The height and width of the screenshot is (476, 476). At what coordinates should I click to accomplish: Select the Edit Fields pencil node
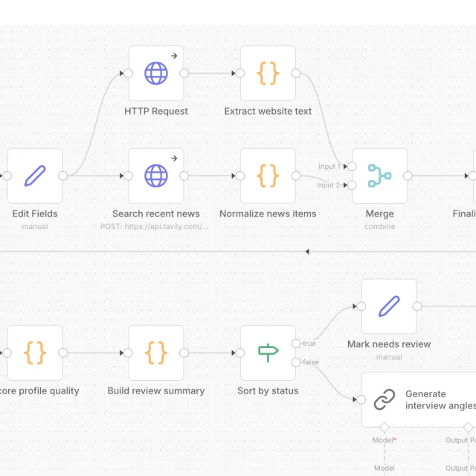[35, 176]
